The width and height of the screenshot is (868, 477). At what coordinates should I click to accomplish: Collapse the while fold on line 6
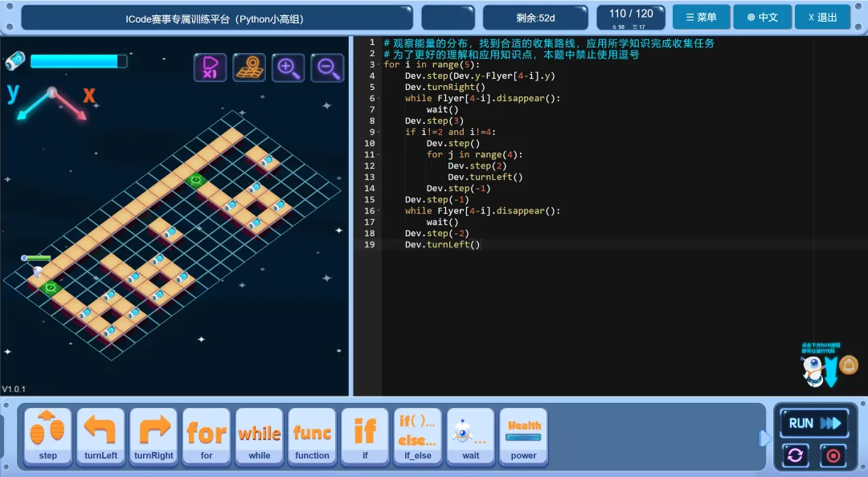pos(379,99)
